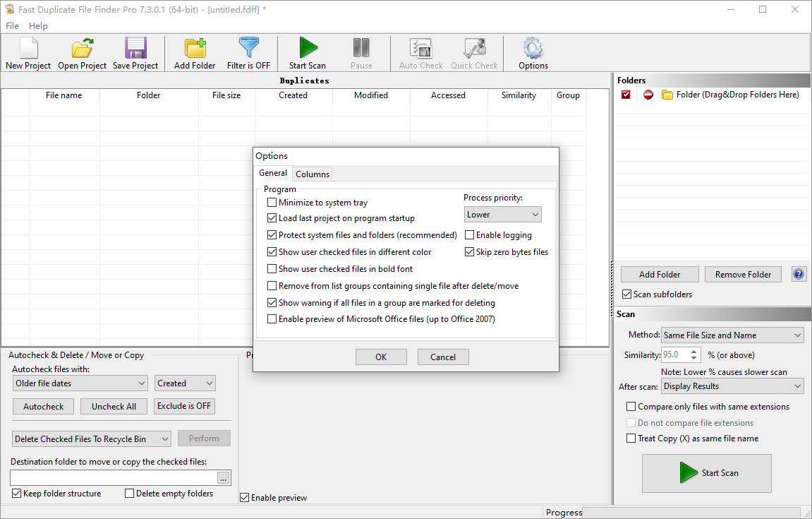This screenshot has width=812, height=519.
Task: Click the Exclude is OFF button
Action: pos(184,406)
